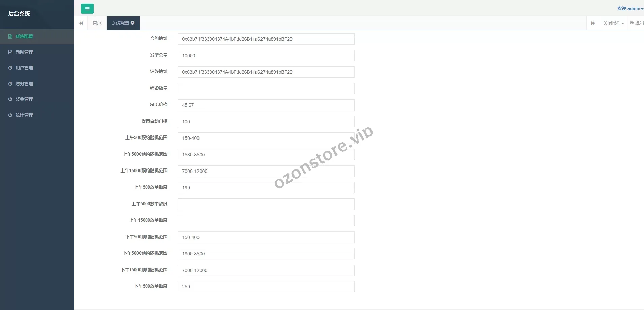Expand the 奖金管理 sidebar section

click(x=24, y=99)
